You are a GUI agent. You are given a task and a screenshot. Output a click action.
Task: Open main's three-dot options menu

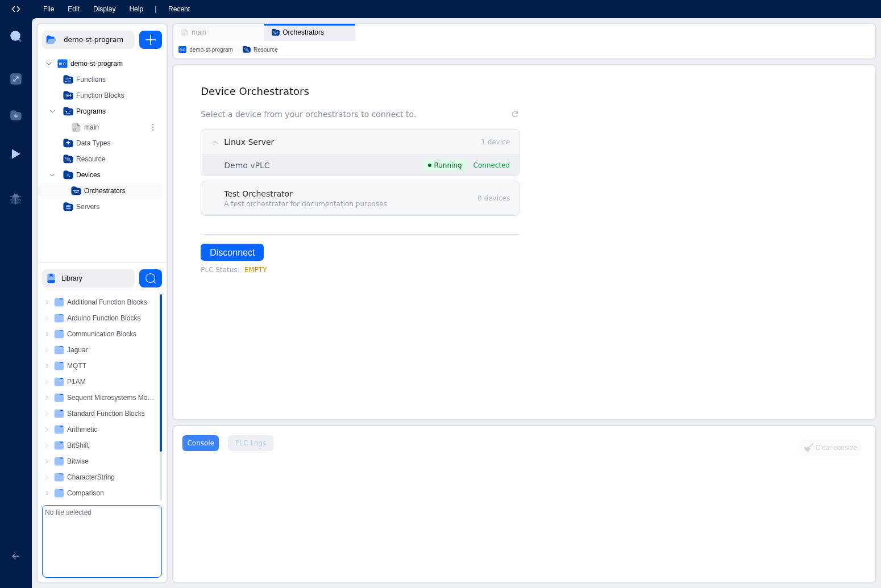tap(153, 127)
